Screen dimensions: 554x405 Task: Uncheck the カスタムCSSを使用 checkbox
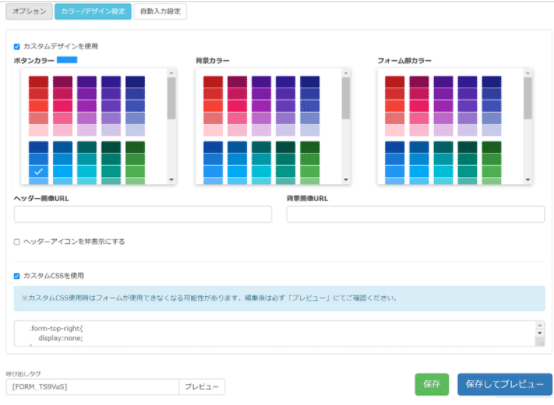17,276
